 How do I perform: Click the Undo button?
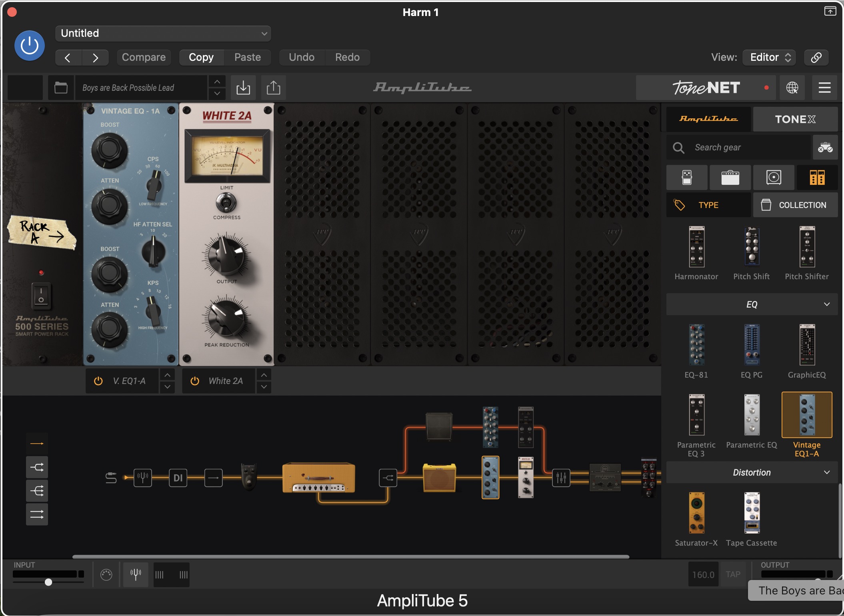(x=302, y=58)
